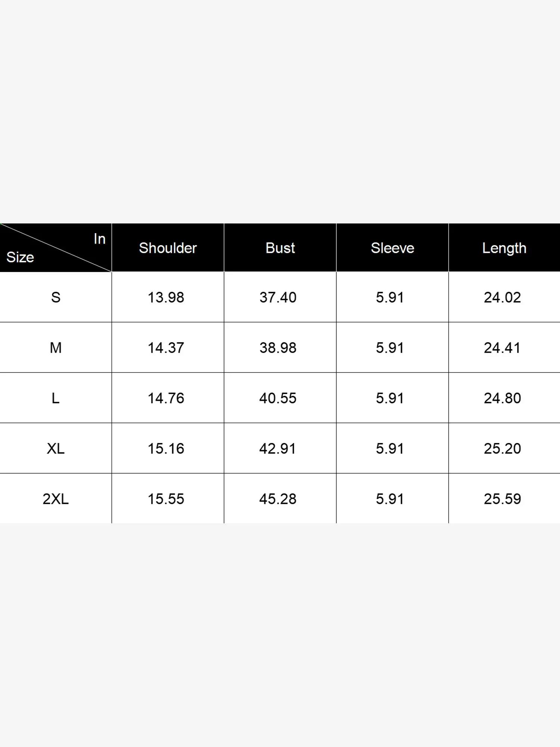
Task: Select the M size row label
Action: point(56,348)
